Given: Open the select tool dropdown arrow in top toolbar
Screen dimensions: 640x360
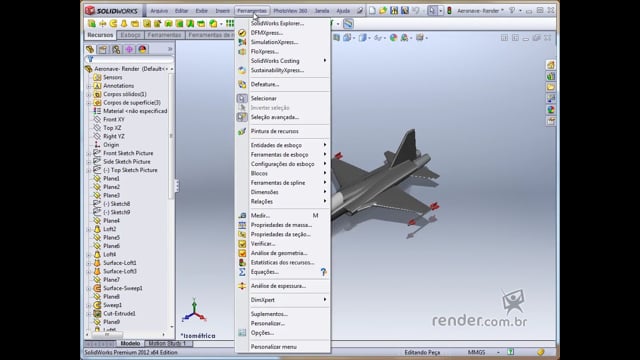Looking at the screenshot, I should coord(440,11).
